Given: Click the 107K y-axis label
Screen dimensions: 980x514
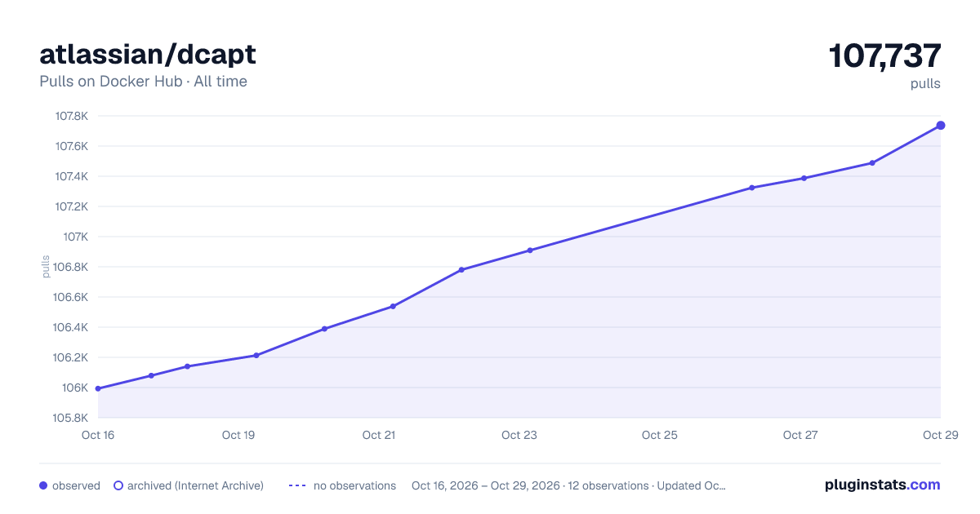Looking at the screenshot, I should point(76,237).
